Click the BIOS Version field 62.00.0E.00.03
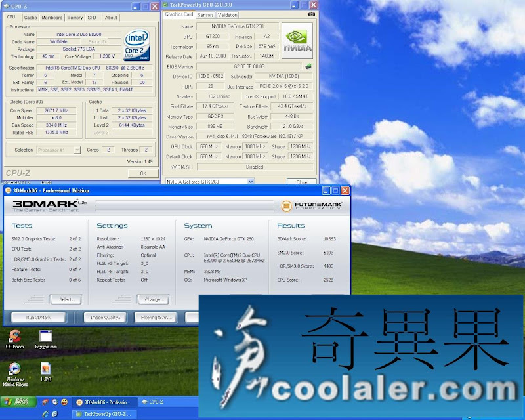Viewport: 525px width, 420px height. tap(249, 66)
